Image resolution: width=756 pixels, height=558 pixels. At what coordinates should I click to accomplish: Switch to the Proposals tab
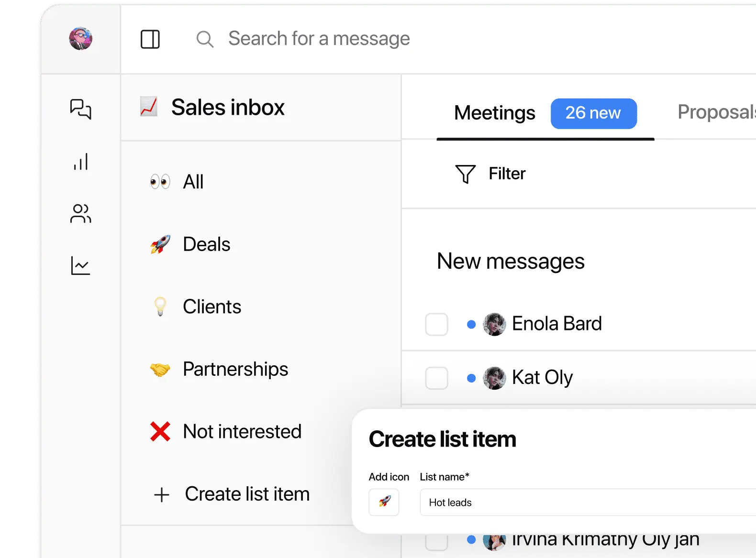pos(716,112)
